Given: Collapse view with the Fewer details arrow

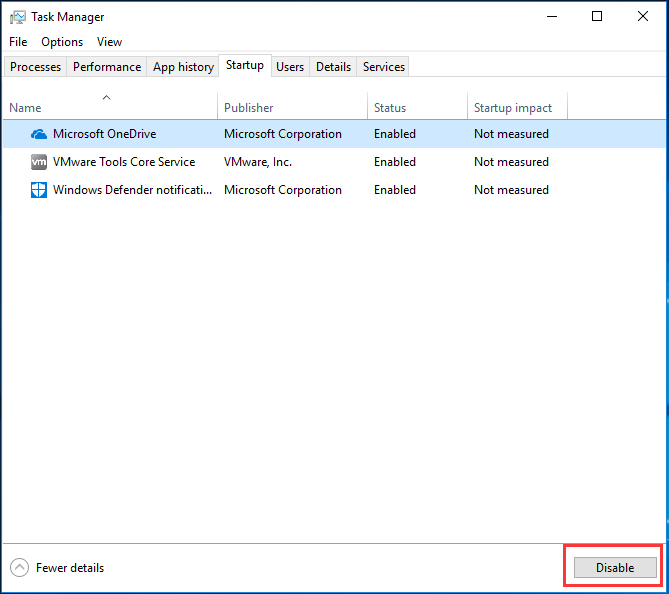Looking at the screenshot, I should (x=19, y=568).
